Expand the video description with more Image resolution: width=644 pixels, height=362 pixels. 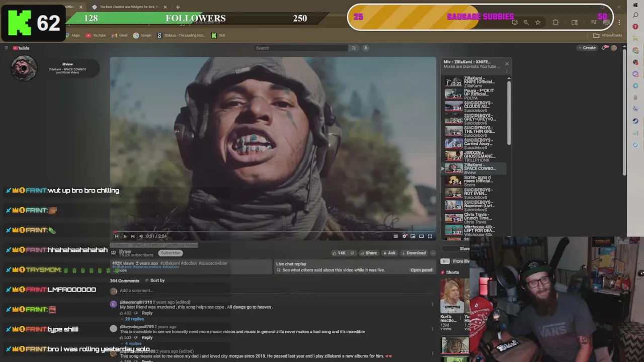pyautogui.click(x=121, y=270)
